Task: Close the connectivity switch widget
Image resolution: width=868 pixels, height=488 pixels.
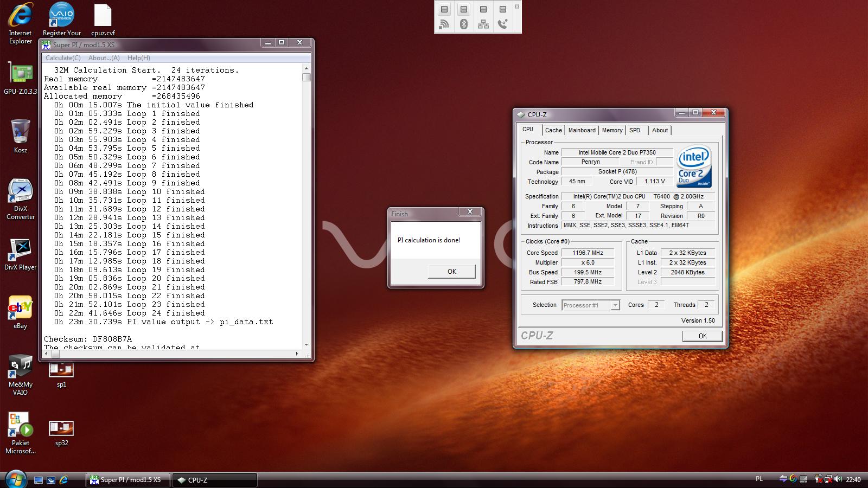Action: 516,7
